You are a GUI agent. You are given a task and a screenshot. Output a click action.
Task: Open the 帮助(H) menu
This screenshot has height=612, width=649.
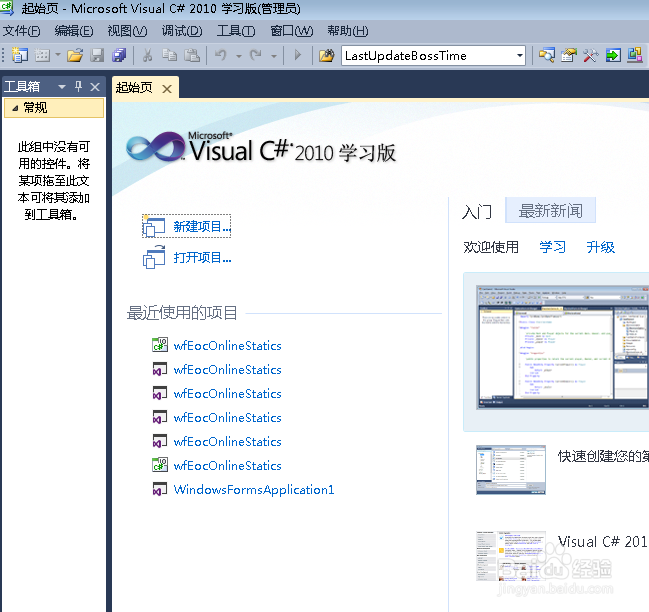click(x=348, y=31)
